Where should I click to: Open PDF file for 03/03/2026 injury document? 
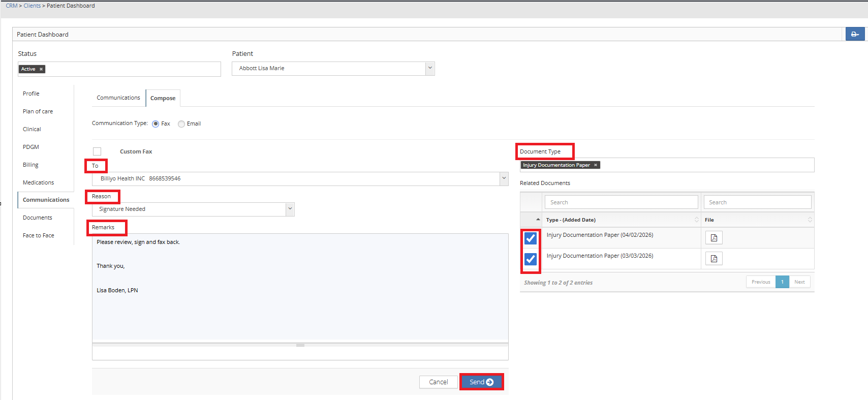coord(714,259)
